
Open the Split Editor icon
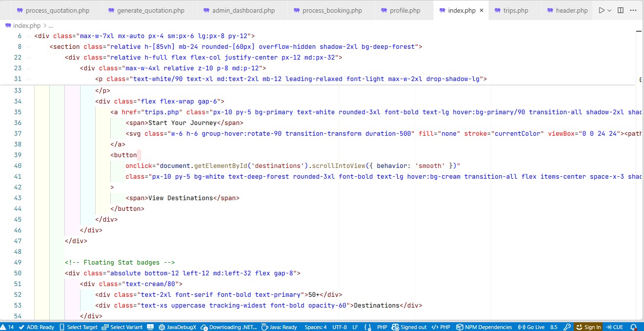(x=620, y=10)
